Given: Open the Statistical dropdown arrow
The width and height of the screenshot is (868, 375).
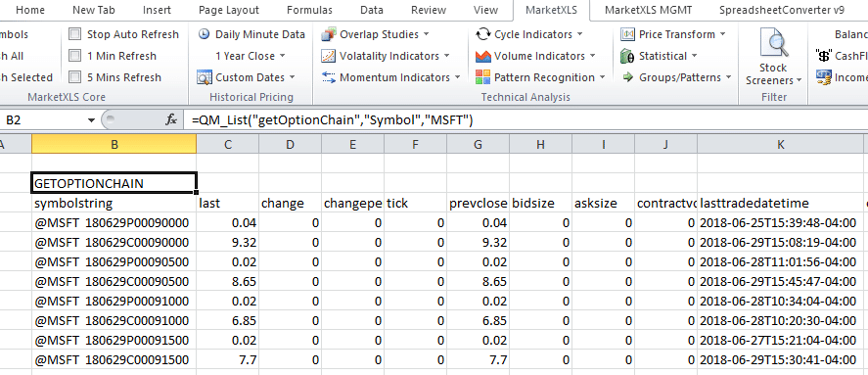Looking at the screenshot, I should pyautogui.click(x=694, y=56).
